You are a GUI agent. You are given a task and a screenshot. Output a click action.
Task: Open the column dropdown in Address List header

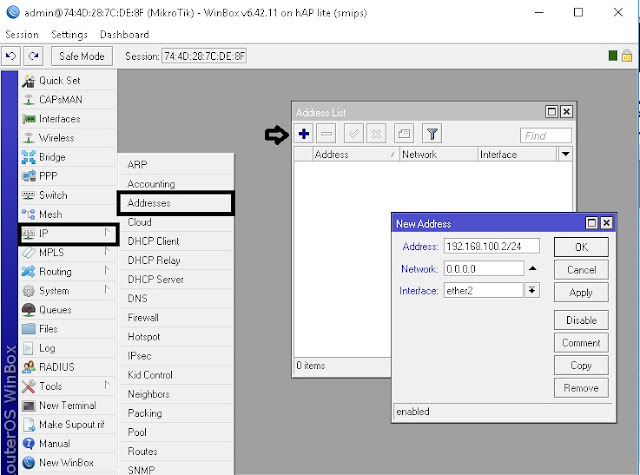pyautogui.click(x=565, y=154)
